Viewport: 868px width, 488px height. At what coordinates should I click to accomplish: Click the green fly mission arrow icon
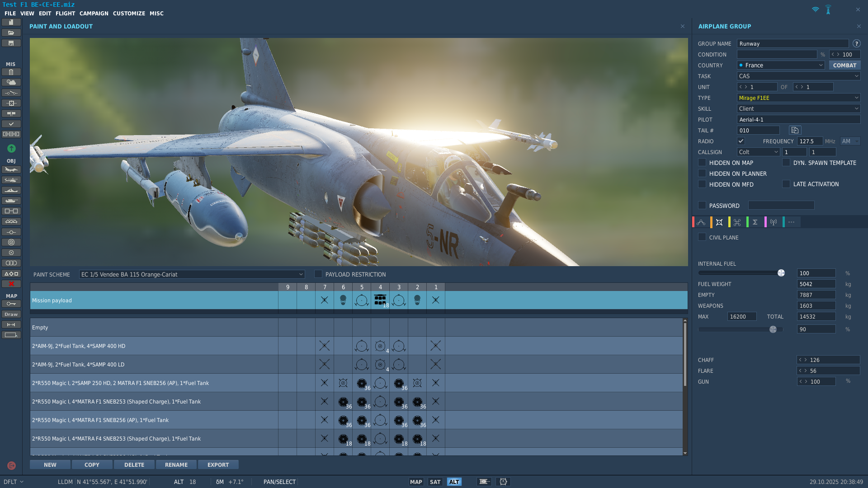(x=11, y=148)
